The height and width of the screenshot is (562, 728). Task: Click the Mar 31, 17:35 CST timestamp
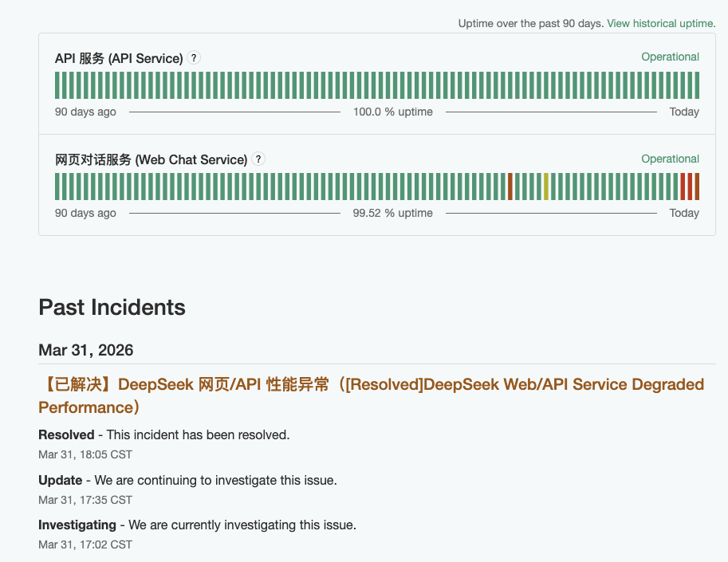85,500
